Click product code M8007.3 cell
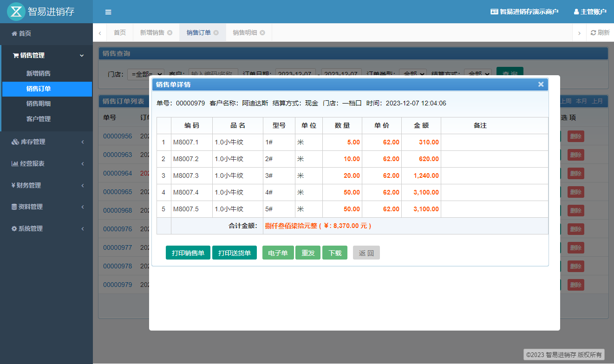The width and height of the screenshot is (614, 364). [x=192, y=175]
